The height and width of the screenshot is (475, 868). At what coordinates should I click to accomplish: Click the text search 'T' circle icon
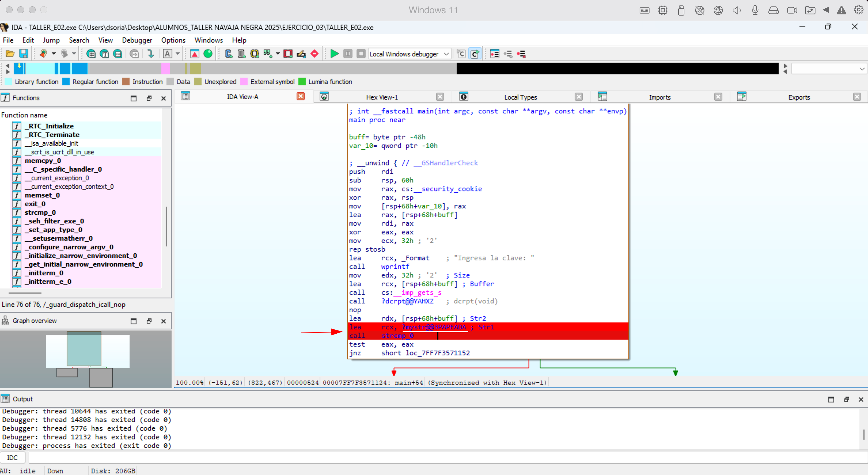[105, 54]
